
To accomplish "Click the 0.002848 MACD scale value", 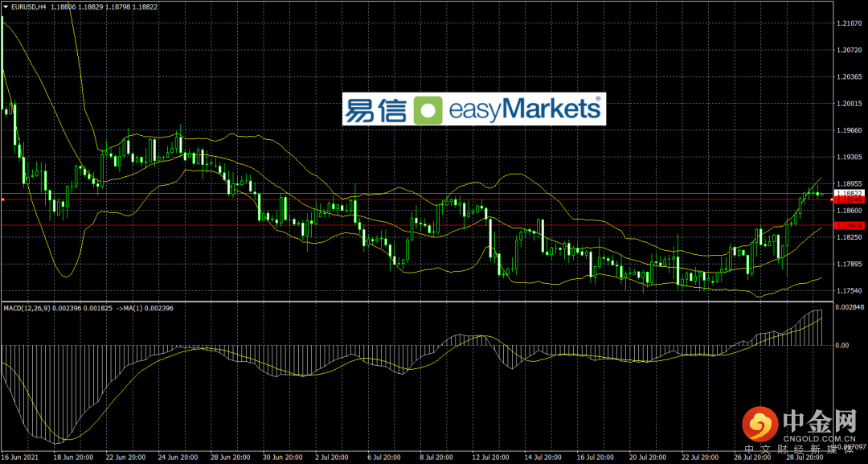I will [x=850, y=306].
